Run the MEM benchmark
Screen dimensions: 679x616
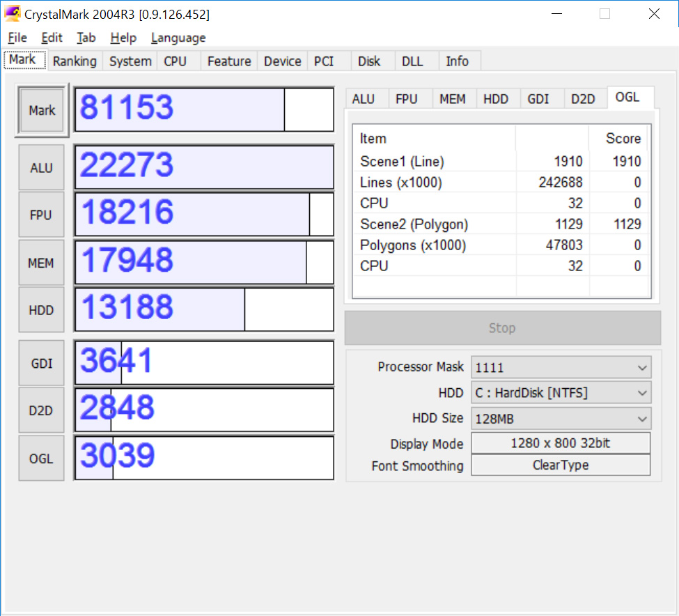[41, 263]
